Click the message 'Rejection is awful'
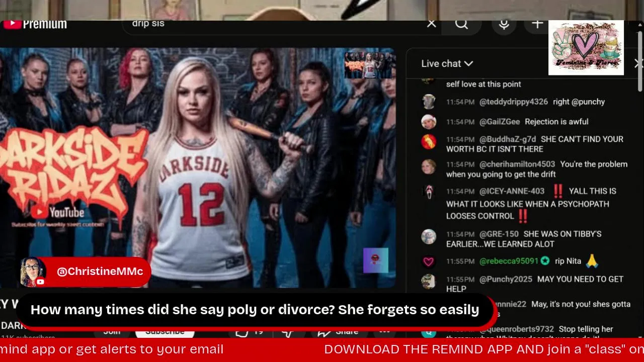Viewport: 644px width, 362px height. click(556, 122)
